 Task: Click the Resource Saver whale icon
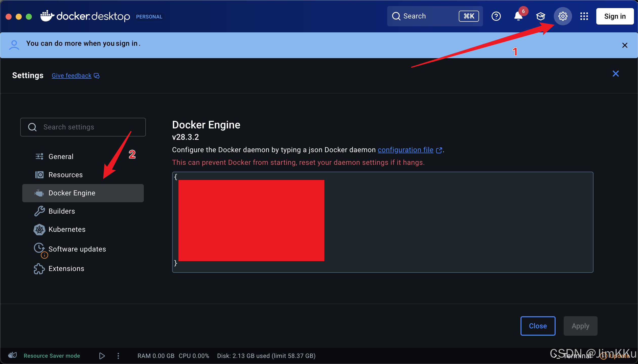[x=12, y=355]
